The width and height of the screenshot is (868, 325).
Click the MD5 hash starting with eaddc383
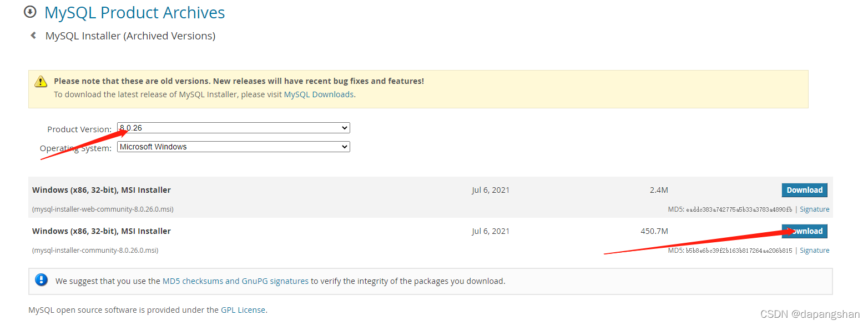[x=739, y=209]
